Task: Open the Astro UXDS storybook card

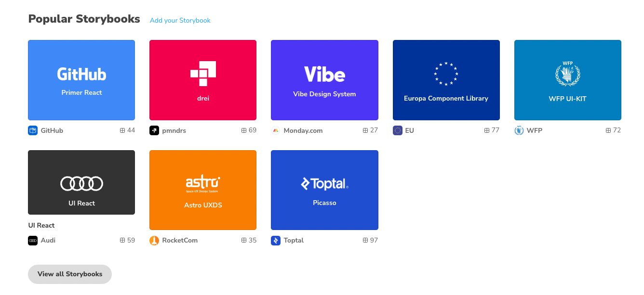Action: pos(202,190)
